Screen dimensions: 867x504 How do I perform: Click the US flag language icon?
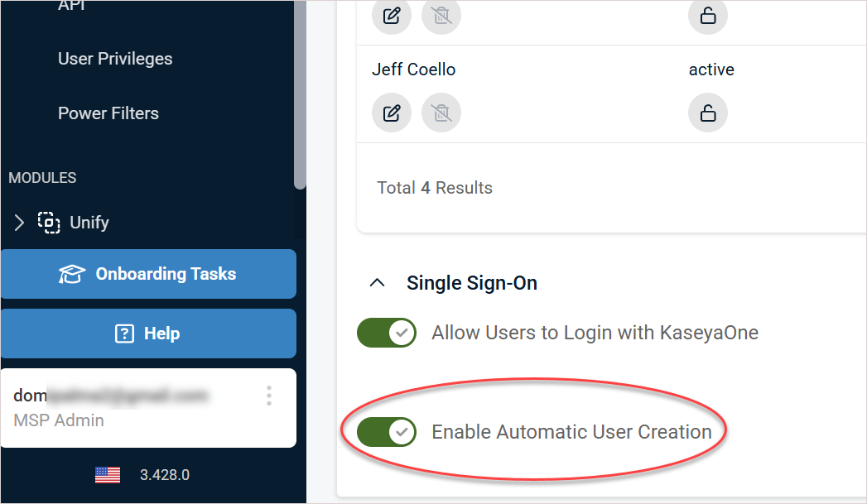click(108, 475)
